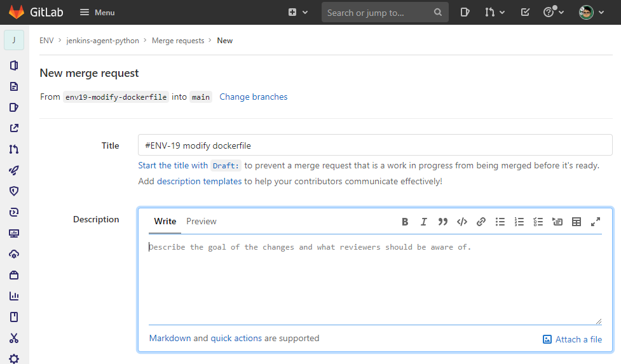Click the 'New' breadcrumb text
This screenshot has width=621, height=364.
click(224, 41)
